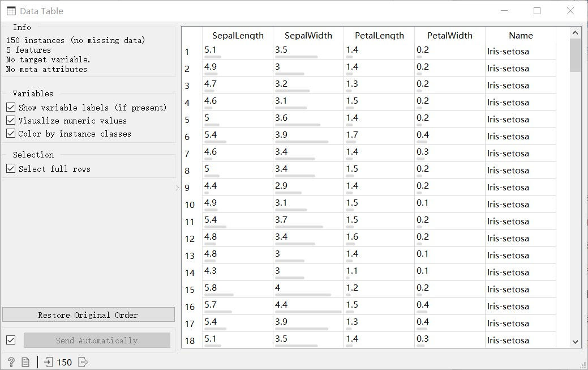Uncheck Select full rows option
Viewport: 588px width, 370px height.
[11, 169]
